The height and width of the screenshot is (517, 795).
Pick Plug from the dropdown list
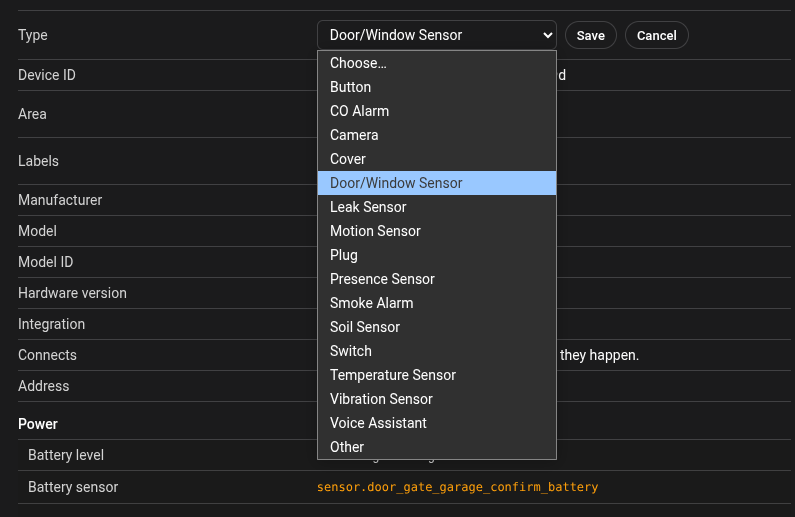[437, 255]
